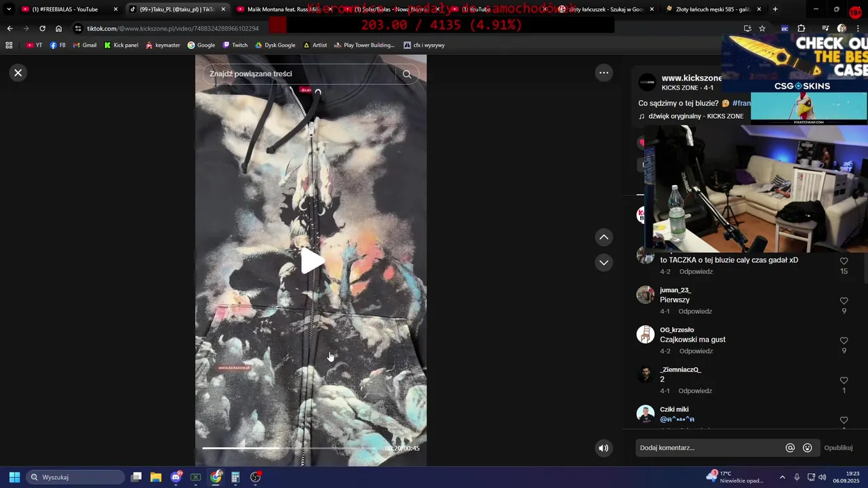The image size is (868, 488).
Task: Insert a mention with the @ icon
Action: (790, 448)
